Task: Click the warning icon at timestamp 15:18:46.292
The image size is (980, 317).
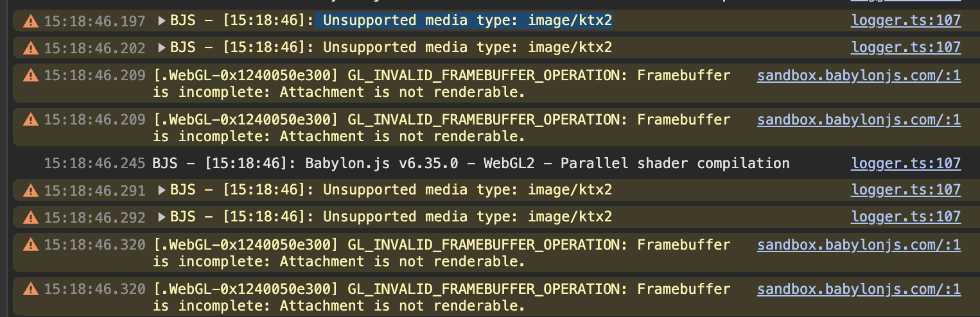Action: 30,218
